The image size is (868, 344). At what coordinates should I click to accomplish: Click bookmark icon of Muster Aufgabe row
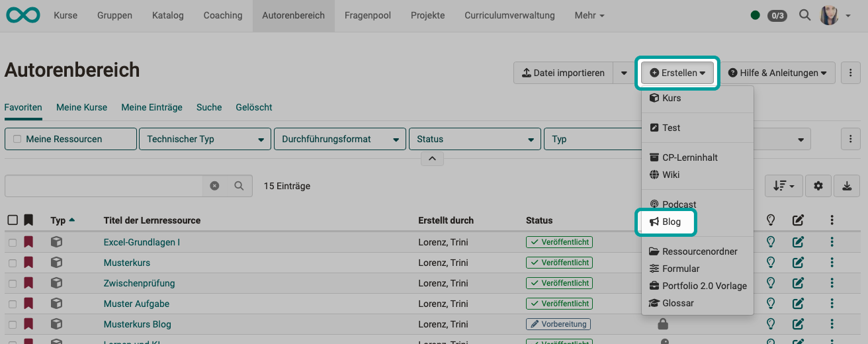[28, 304]
